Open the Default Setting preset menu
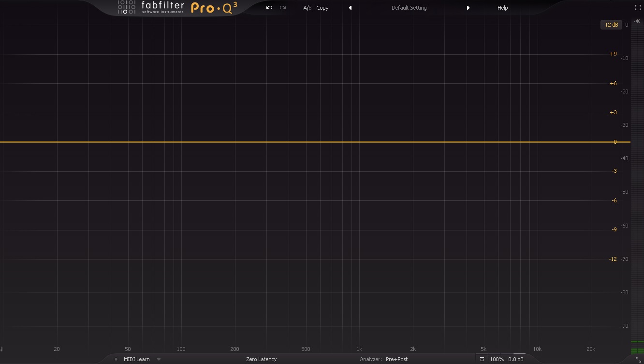 tap(409, 8)
